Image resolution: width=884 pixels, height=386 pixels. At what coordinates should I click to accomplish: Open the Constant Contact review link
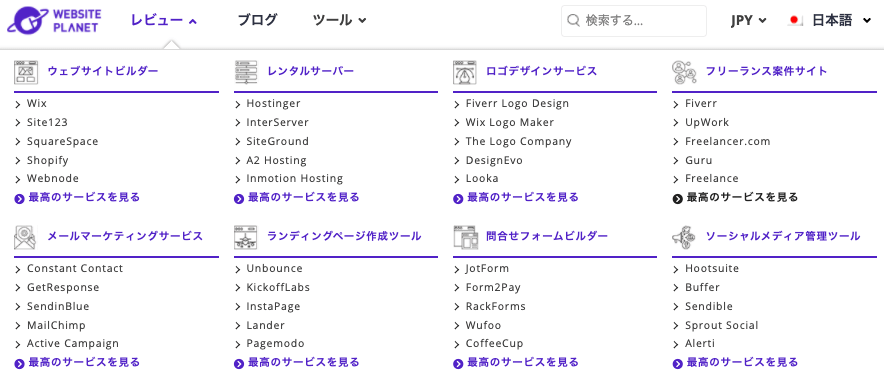coord(74,268)
